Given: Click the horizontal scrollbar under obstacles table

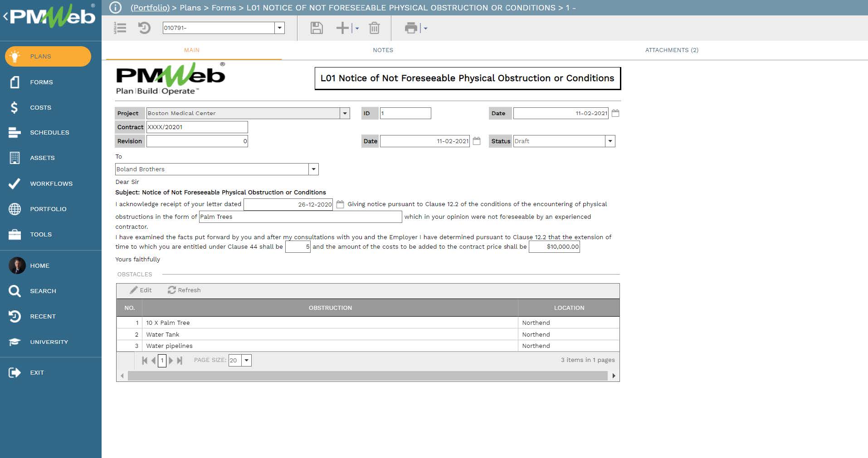Looking at the screenshot, I should click(367, 376).
